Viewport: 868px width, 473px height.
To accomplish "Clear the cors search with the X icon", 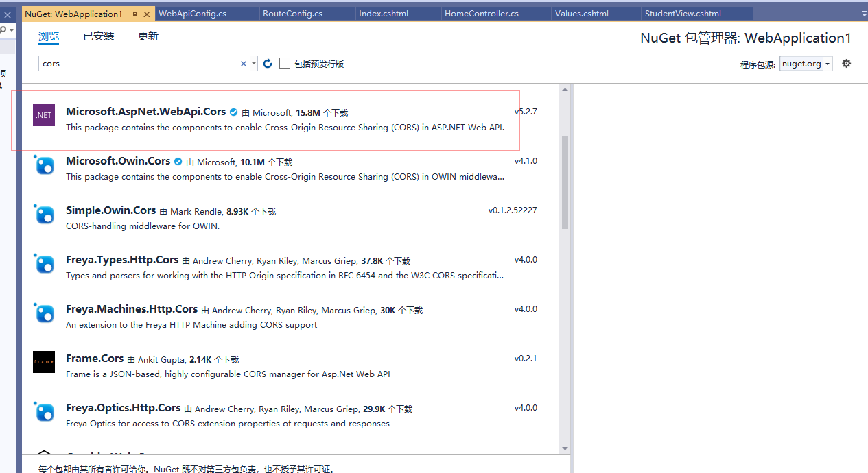I will (244, 62).
